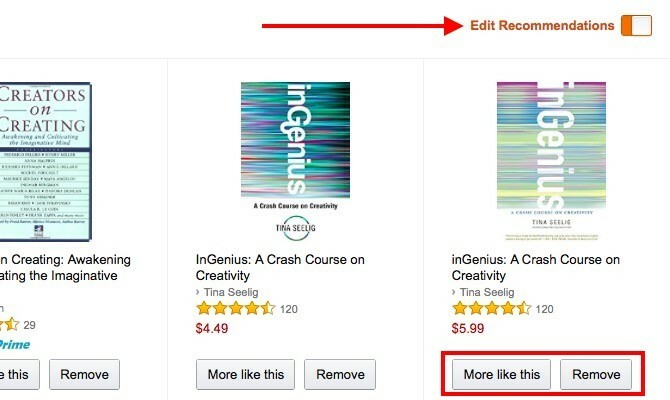Remove the Creators on Creating recommendation
Image resolution: width=670 pixels, height=400 pixels.
pos(85,375)
